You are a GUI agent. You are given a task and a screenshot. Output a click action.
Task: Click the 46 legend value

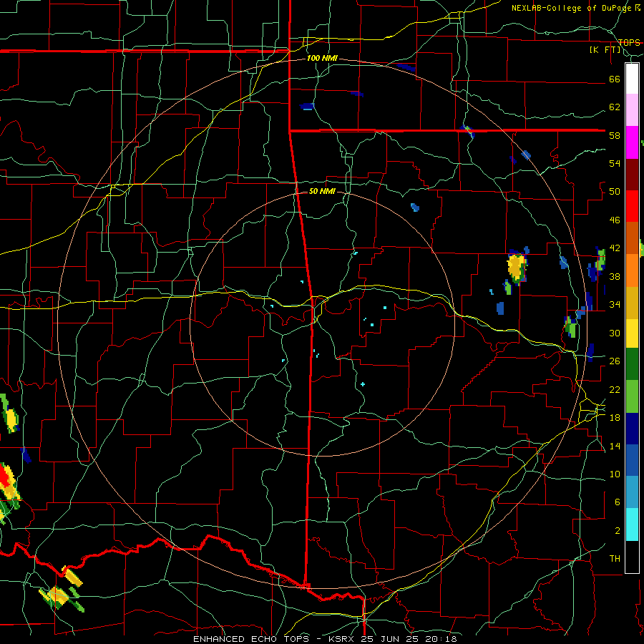click(x=615, y=220)
